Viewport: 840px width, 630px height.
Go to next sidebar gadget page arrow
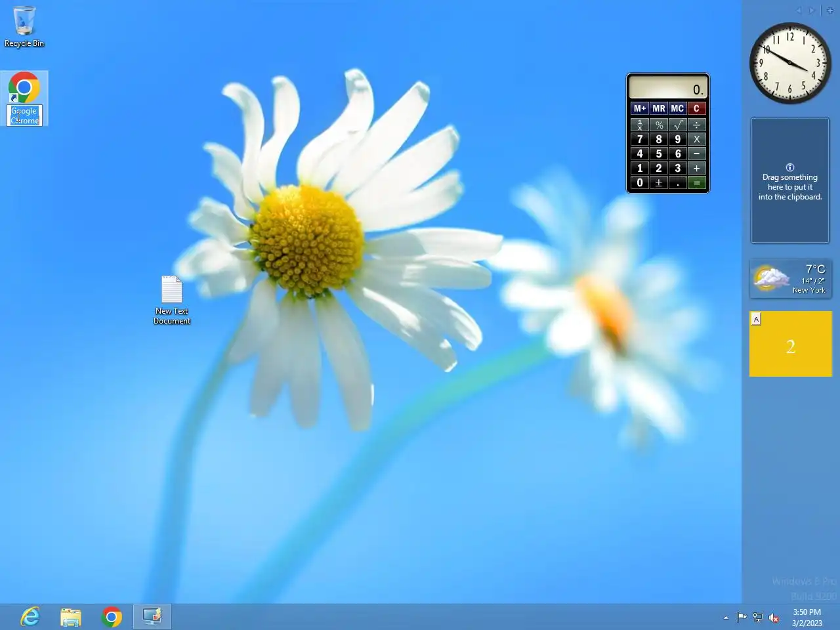coord(812,10)
